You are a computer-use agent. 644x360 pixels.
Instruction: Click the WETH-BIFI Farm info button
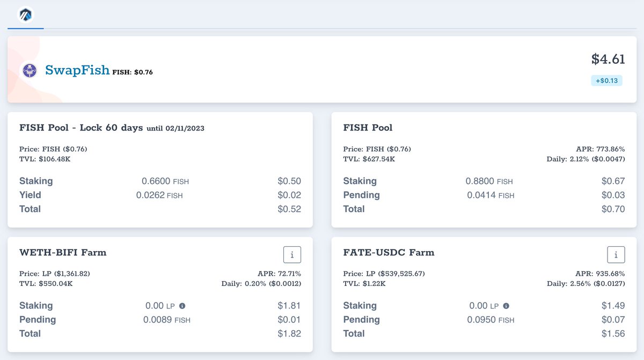(292, 255)
